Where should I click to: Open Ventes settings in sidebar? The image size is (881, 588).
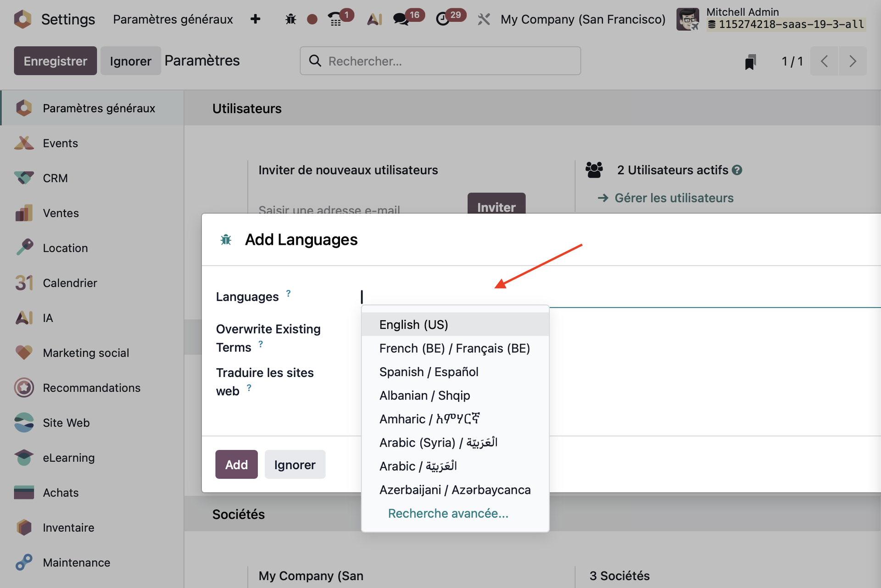pos(92,213)
